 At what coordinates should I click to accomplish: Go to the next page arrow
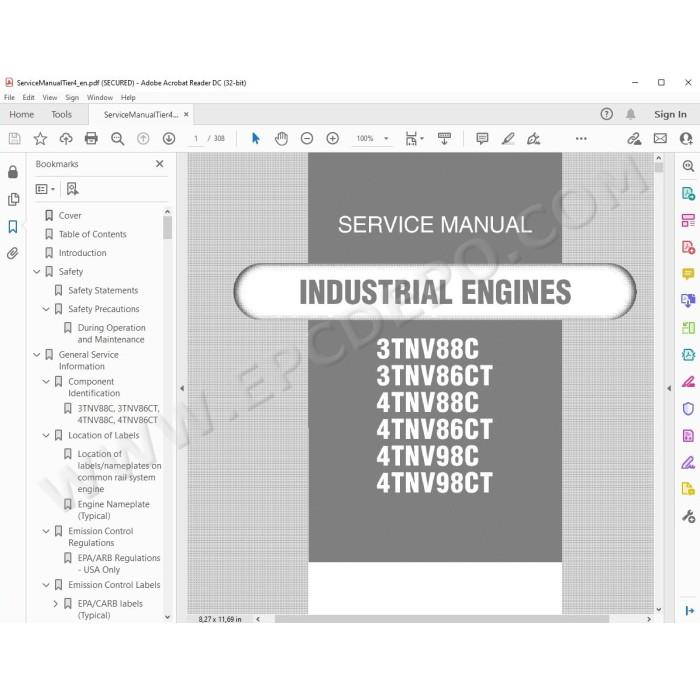(169, 139)
